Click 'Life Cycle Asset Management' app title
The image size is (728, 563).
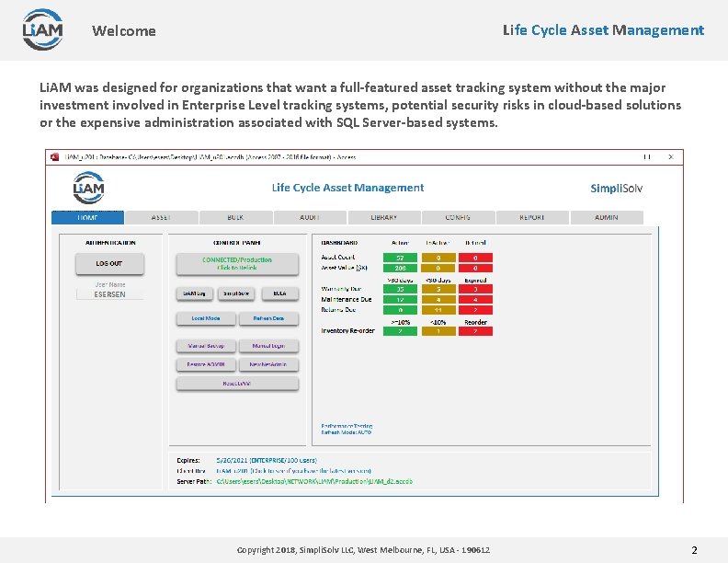tap(347, 188)
